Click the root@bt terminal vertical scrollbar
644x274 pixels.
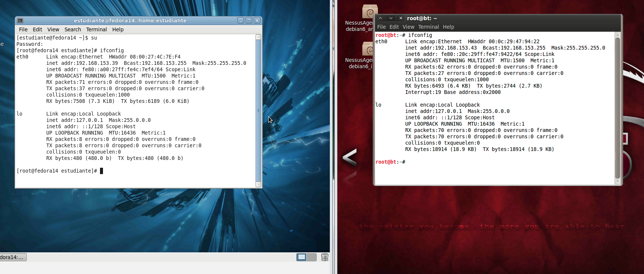[618, 108]
